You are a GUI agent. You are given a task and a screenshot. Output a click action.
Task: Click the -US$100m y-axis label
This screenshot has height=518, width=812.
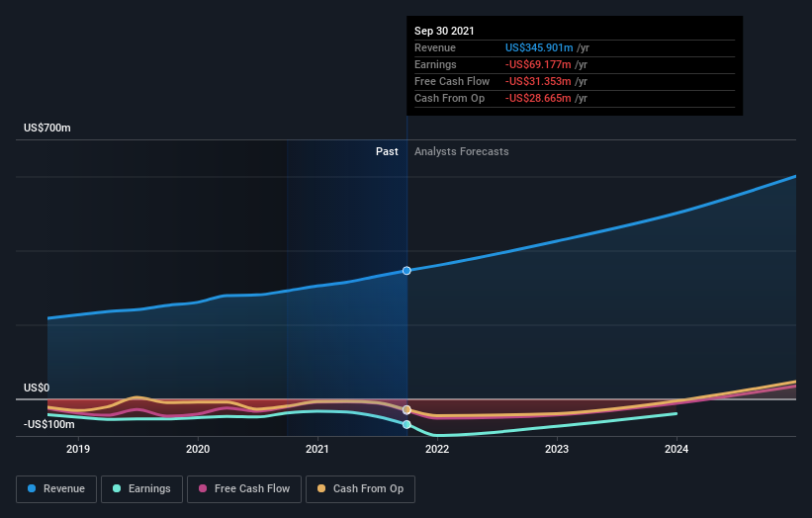pyautogui.click(x=49, y=424)
